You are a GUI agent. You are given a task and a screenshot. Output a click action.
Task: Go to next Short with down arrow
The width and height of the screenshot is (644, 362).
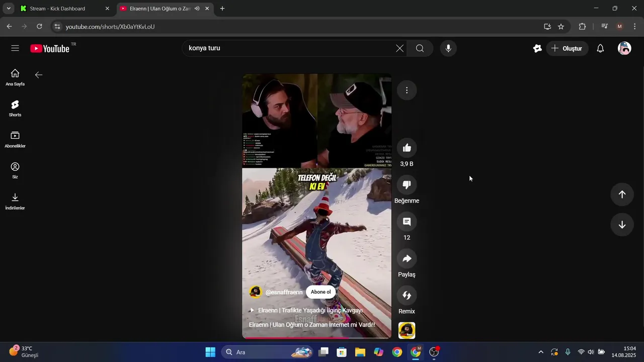tap(622, 225)
